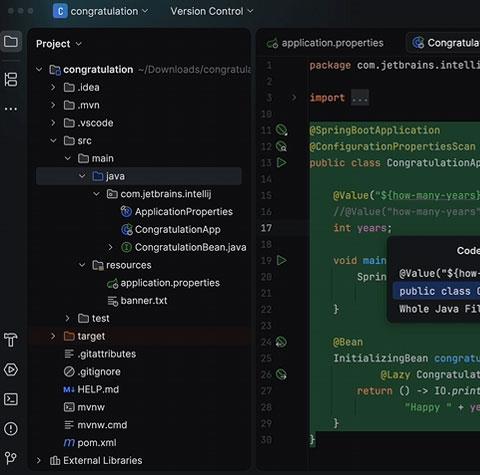Open the congratulation project dropdown
Screen dimensions: 480x475
pyautogui.click(x=110, y=11)
